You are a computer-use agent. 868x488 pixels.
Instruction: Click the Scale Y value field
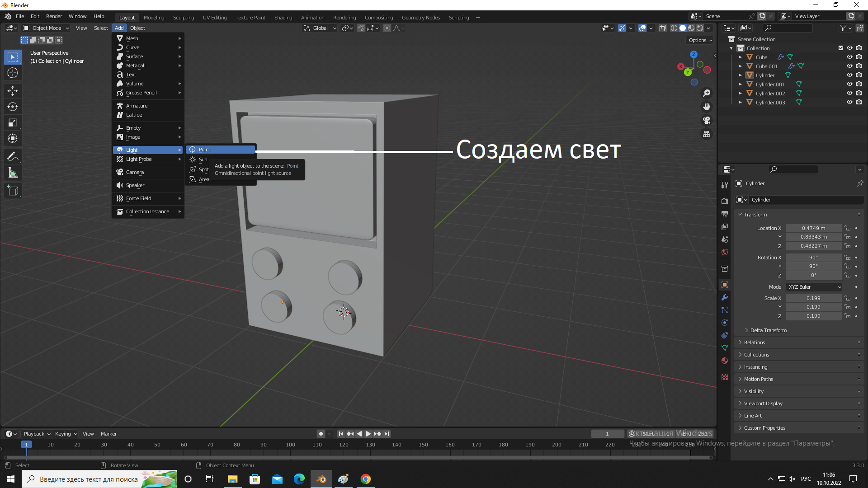[x=813, y=307]
